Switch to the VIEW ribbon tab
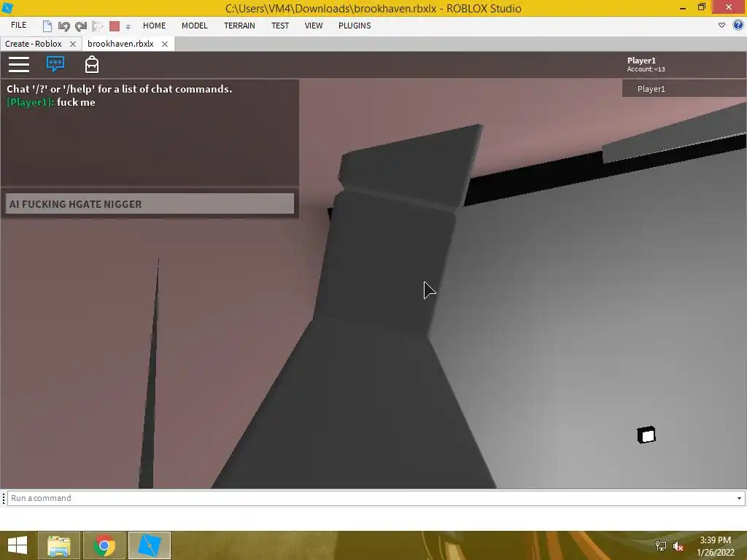This screenshot has width=747, height=560. pyautogui.click(x=314, y=26)
